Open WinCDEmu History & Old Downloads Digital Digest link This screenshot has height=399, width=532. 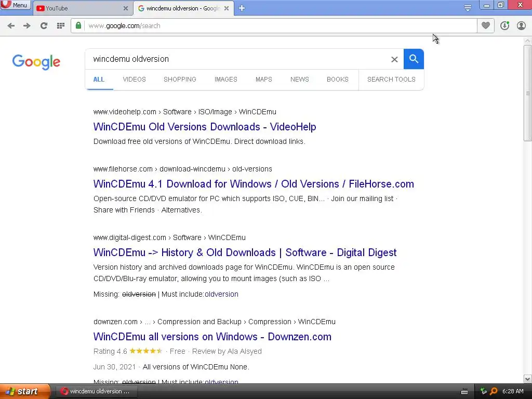coord(245,252)
